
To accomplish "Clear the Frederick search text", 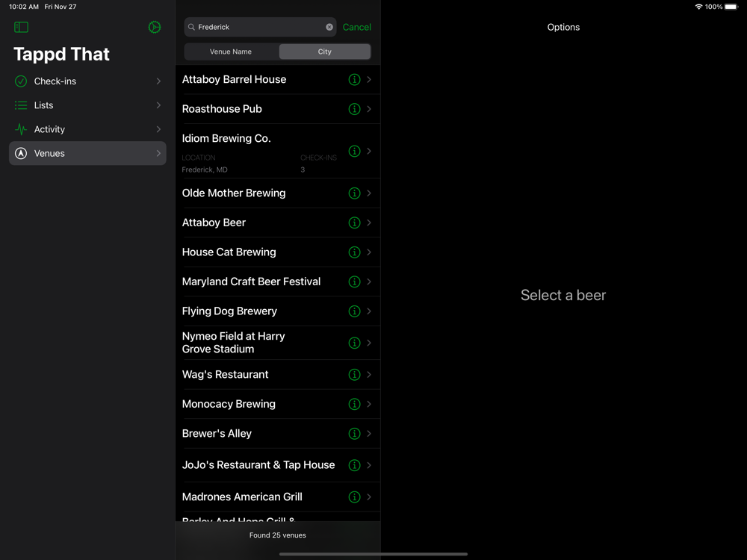I will [x=329, y=27].
